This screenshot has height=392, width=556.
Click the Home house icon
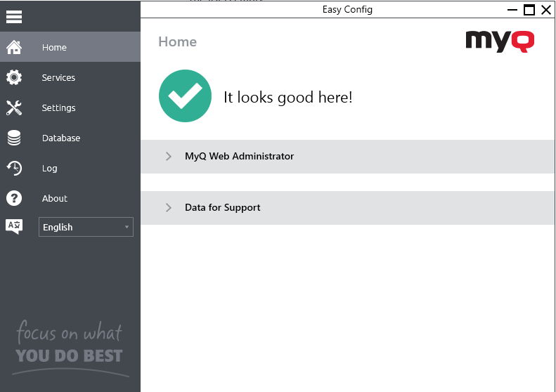click(x=14, y=48)
